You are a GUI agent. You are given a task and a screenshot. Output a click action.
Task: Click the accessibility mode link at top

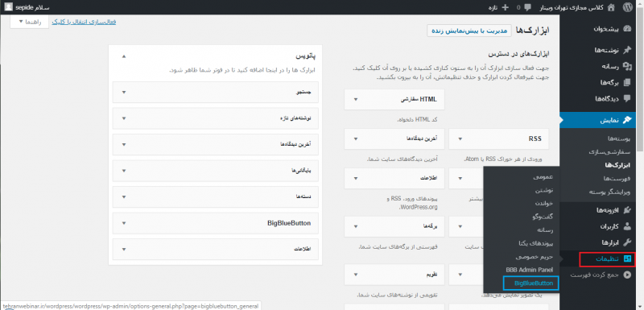[x=85, y=22]
